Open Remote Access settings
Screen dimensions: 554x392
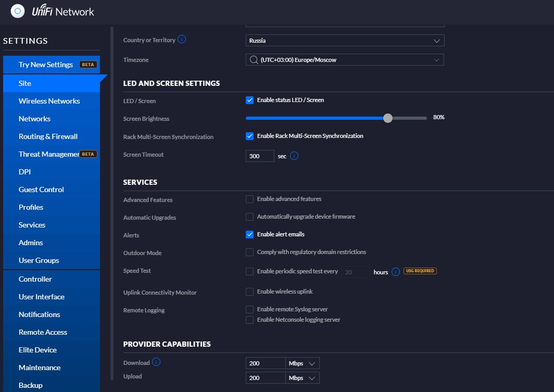[x=52, y=332]
